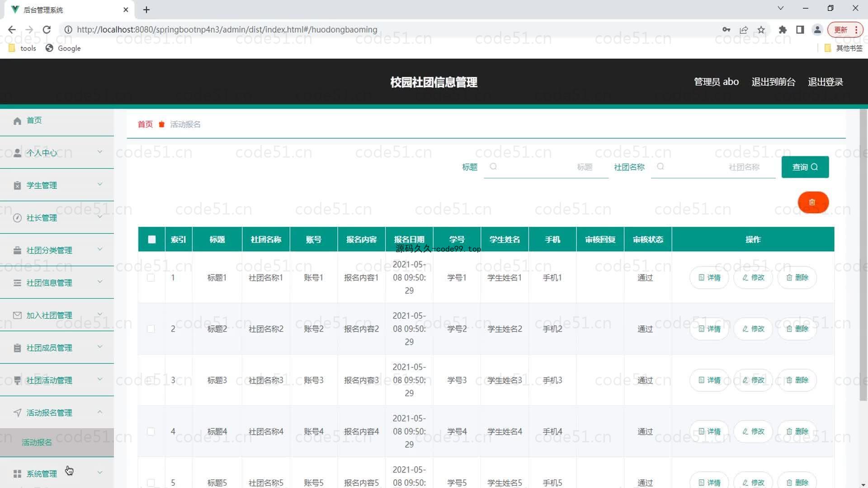This screenshot has width=868, height=488.
Task: Click the 查询 search button
Action: pos(805,167)
